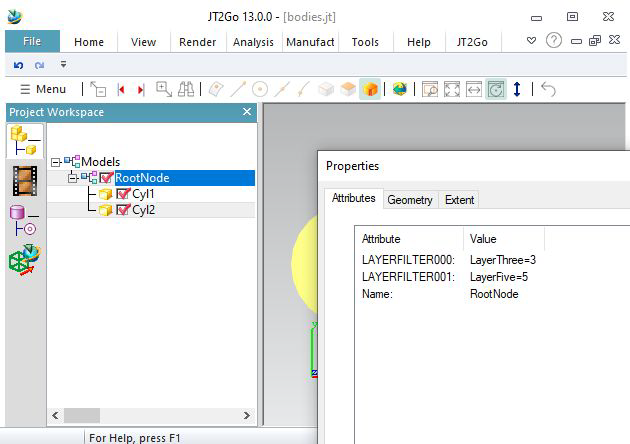Click the collapse tree selection icon
This screenshot has width=630, height=444.
pos(98,89)
